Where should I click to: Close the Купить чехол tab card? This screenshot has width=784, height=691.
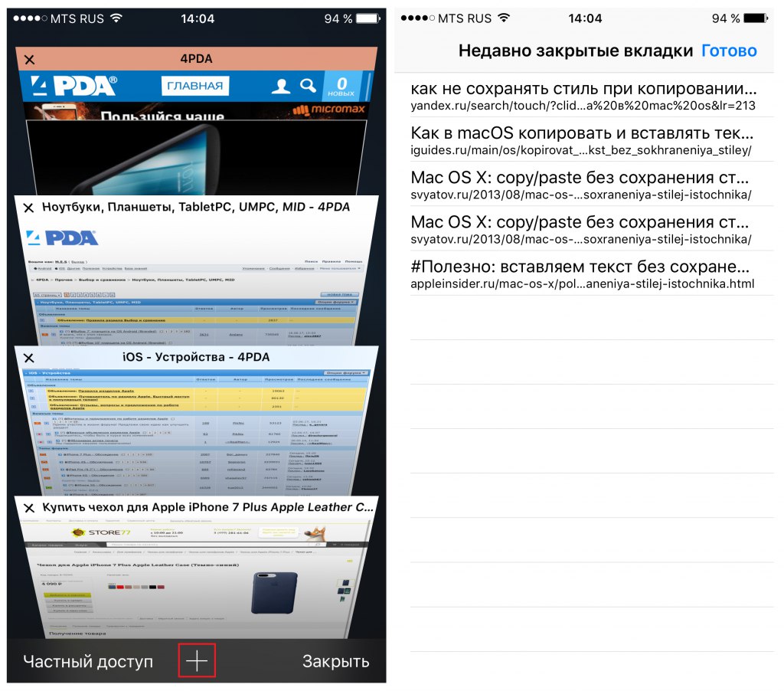coord(29,508)
